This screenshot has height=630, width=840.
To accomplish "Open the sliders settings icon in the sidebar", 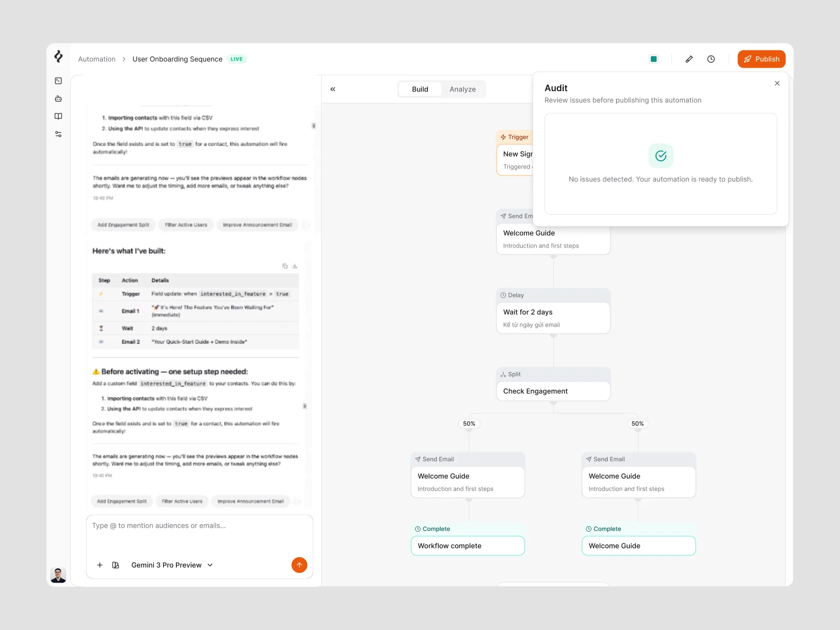I will point(58,134).
